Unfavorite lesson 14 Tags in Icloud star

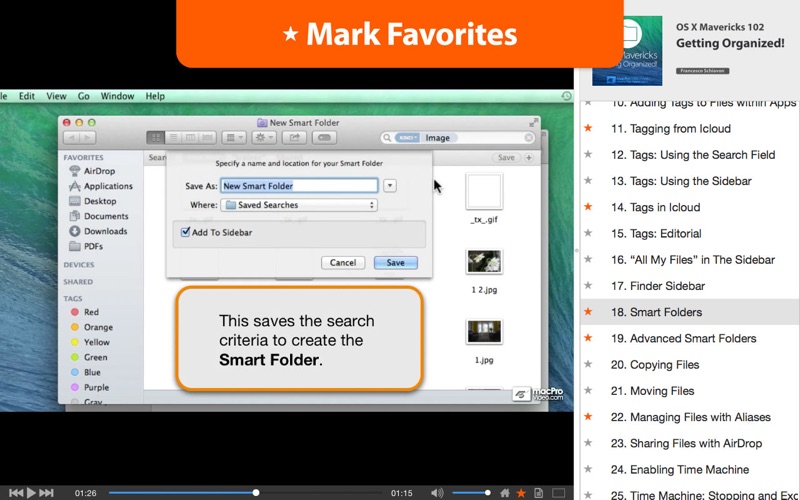click(x=588, y=207)
